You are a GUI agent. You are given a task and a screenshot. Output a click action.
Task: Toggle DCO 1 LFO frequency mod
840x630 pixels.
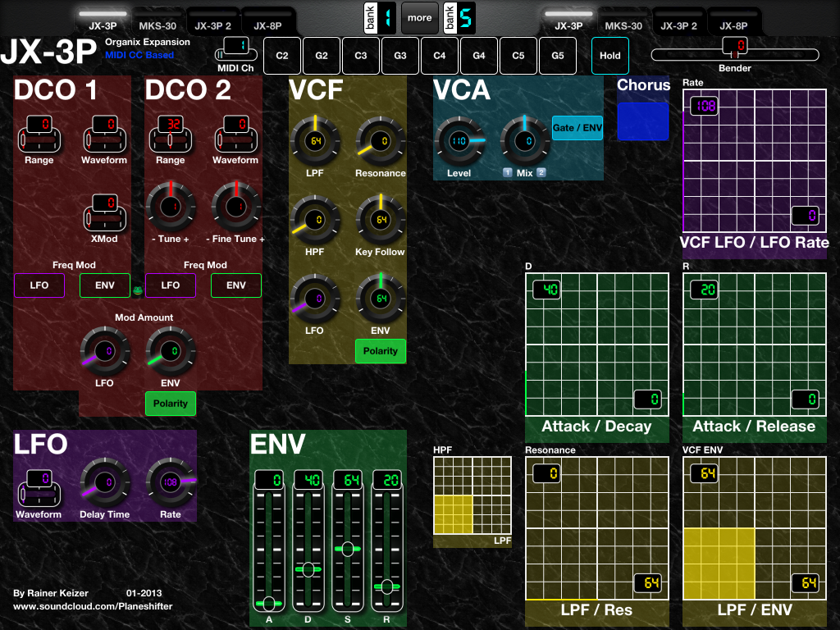click(39, 285)
